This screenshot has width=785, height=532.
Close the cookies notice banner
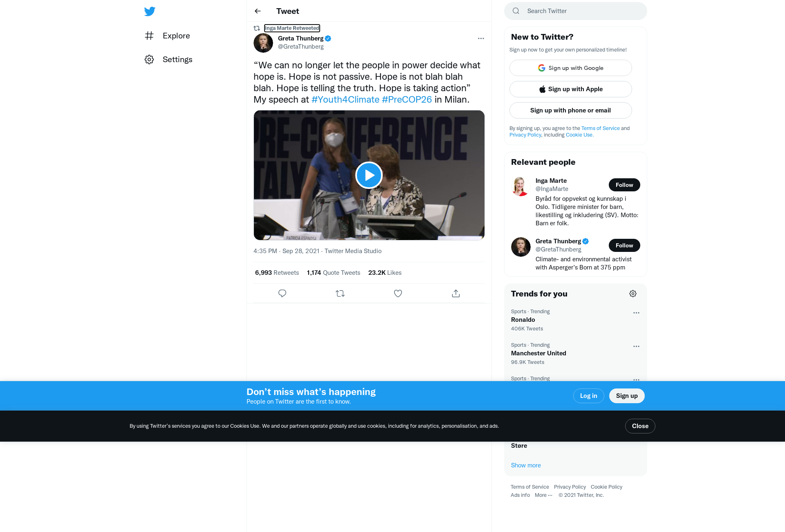point(640,426)
